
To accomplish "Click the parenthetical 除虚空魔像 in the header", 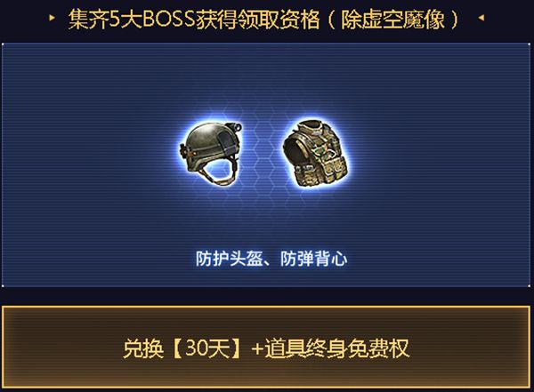I will (392, 19).
